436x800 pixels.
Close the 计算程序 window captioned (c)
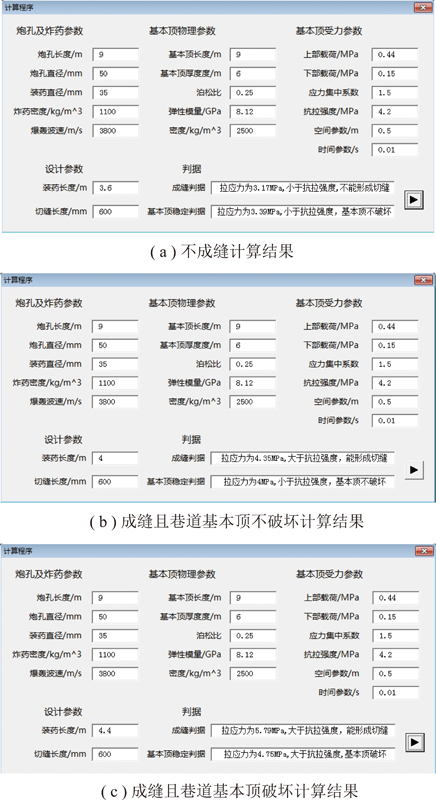point(424,552)
